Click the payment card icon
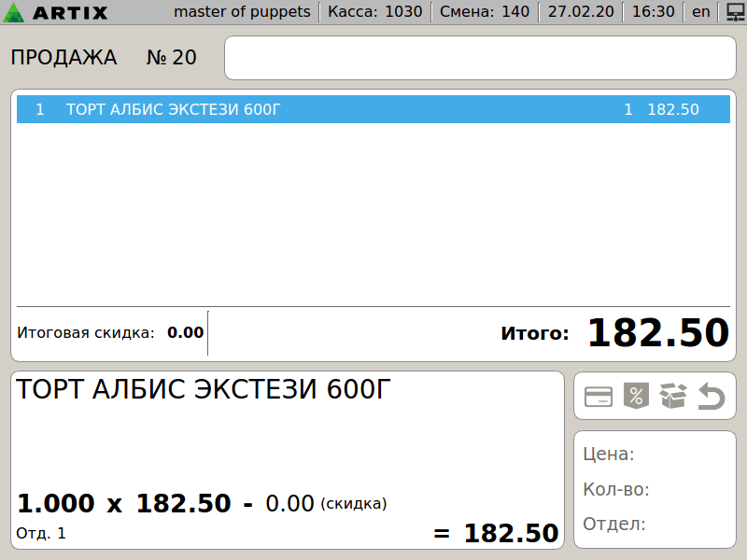Image resolution: width=747 pixels, height=560 pixels. 599,397
